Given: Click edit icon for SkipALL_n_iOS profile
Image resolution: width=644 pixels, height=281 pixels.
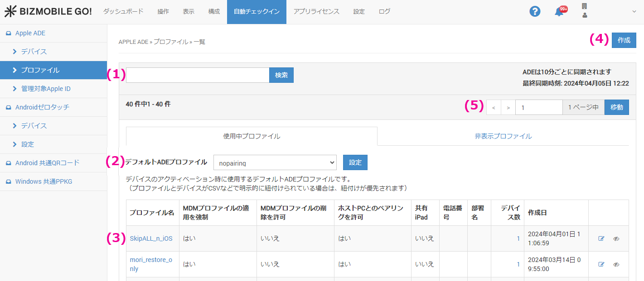Looking at the screenshot, I should coord(601,238).
